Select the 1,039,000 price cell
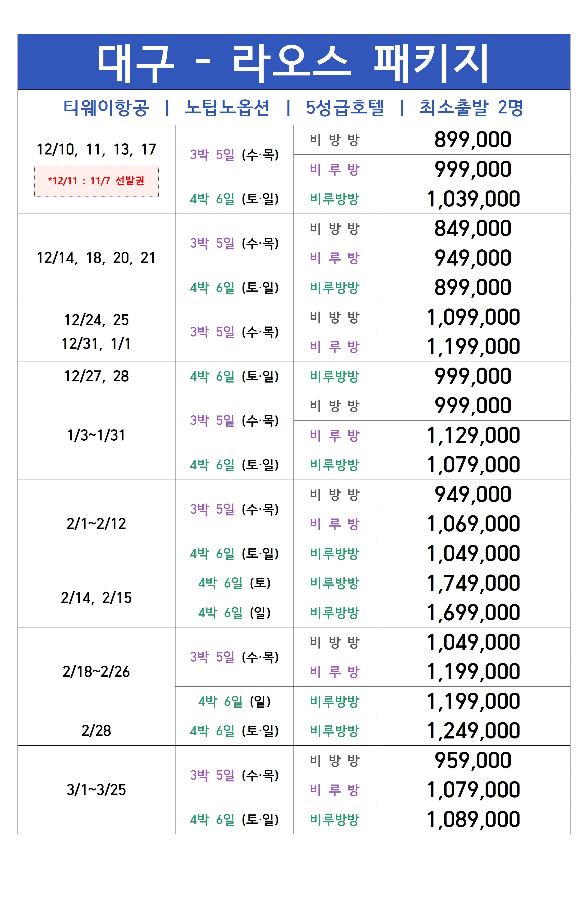This screenshot has width=588, height=897. [473, 199]
